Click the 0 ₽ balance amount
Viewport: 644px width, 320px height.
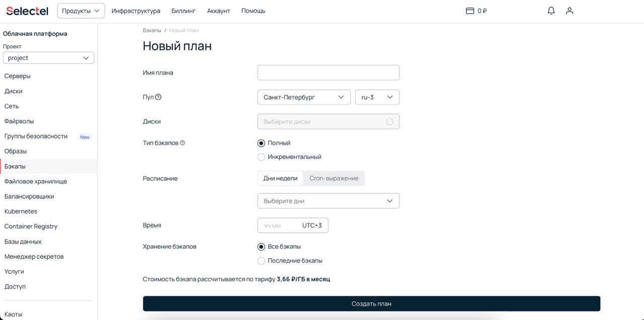(x=482, y=11)
